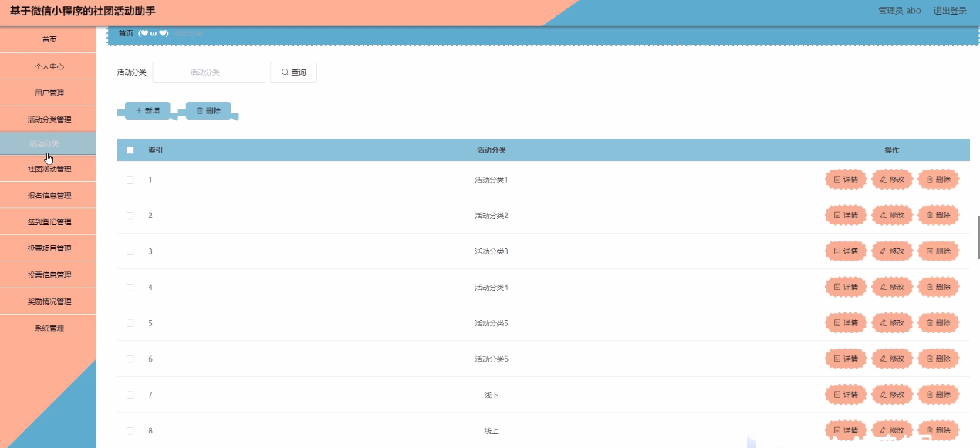This screenshot has width=980, height=448.
Task: Open 详情 details for 活动分类1
Action: (x=846, y=180)
